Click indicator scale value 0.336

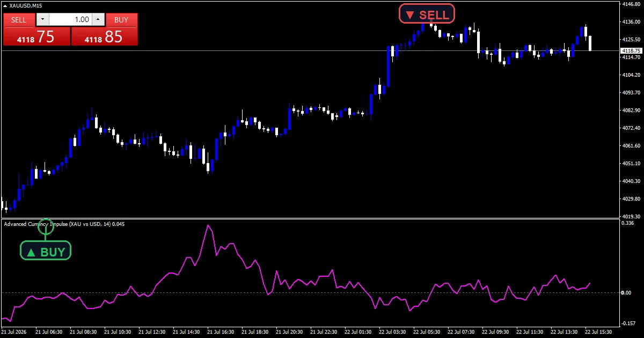tap(627, 223)
